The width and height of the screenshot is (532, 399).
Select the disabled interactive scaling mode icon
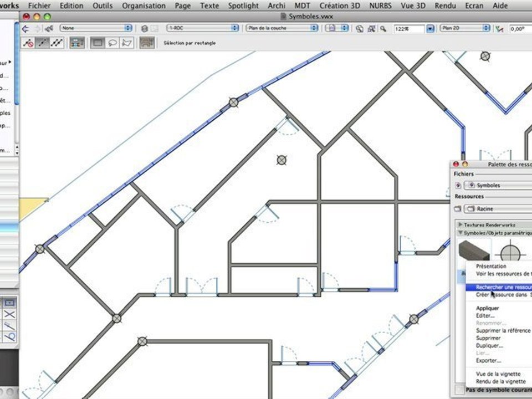(x=28, y=43)
